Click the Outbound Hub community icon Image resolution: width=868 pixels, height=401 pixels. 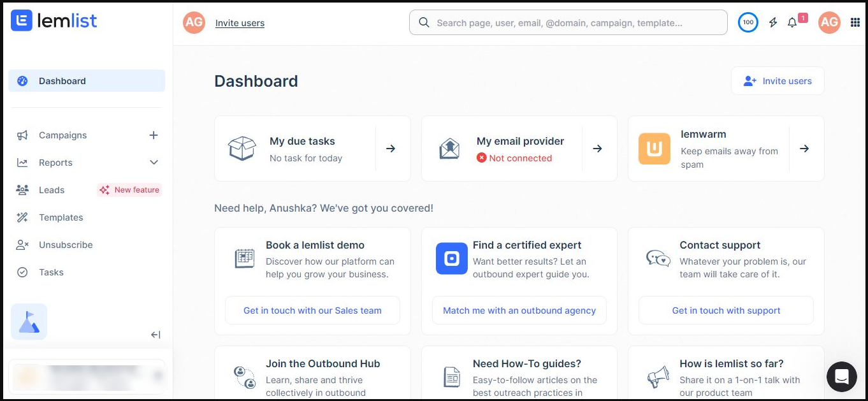245,377
